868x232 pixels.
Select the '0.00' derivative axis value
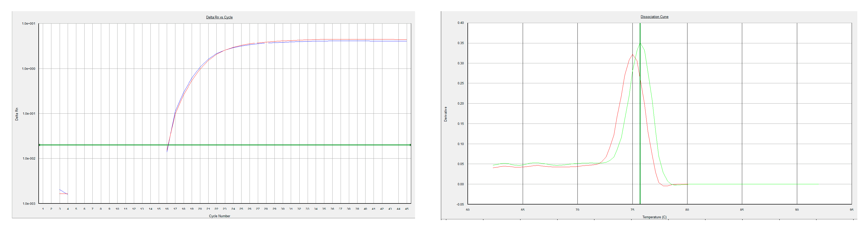[460, 184]
